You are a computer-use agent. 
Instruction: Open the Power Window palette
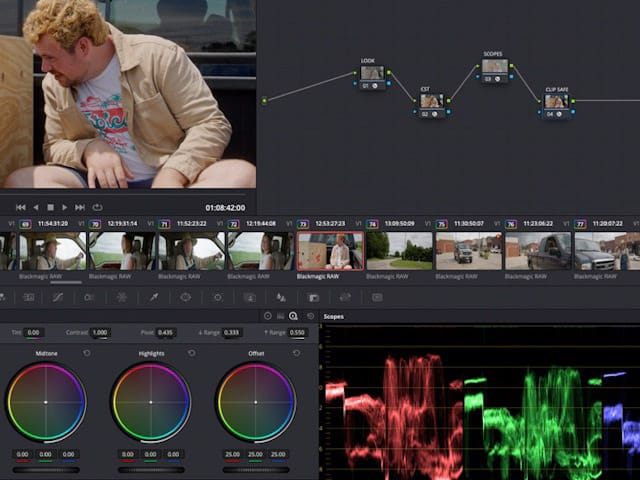click(x=186, y=298)
